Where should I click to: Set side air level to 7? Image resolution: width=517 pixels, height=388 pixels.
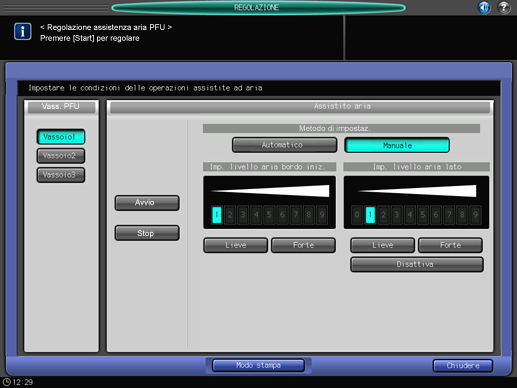(449, 215)
